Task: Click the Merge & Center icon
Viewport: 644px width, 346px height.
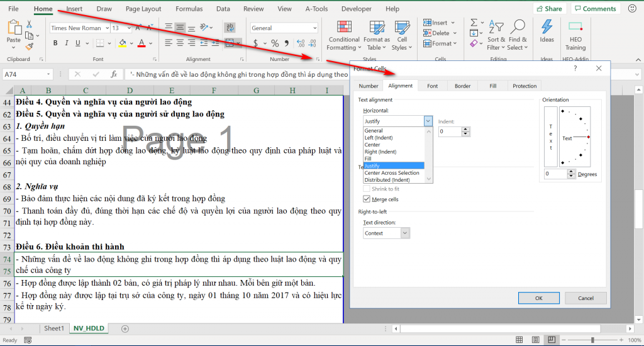Action: [230, 43]
